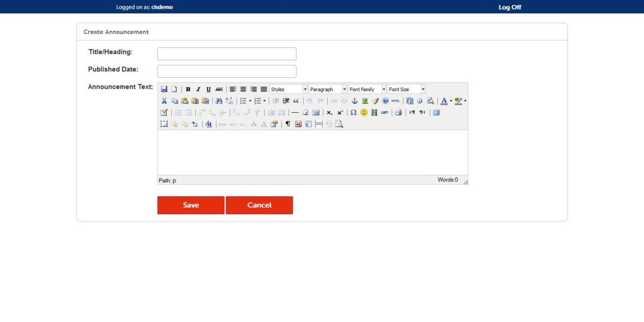
Task: Enable show invisible characters with the pilcrow
Action: [287, 123]
